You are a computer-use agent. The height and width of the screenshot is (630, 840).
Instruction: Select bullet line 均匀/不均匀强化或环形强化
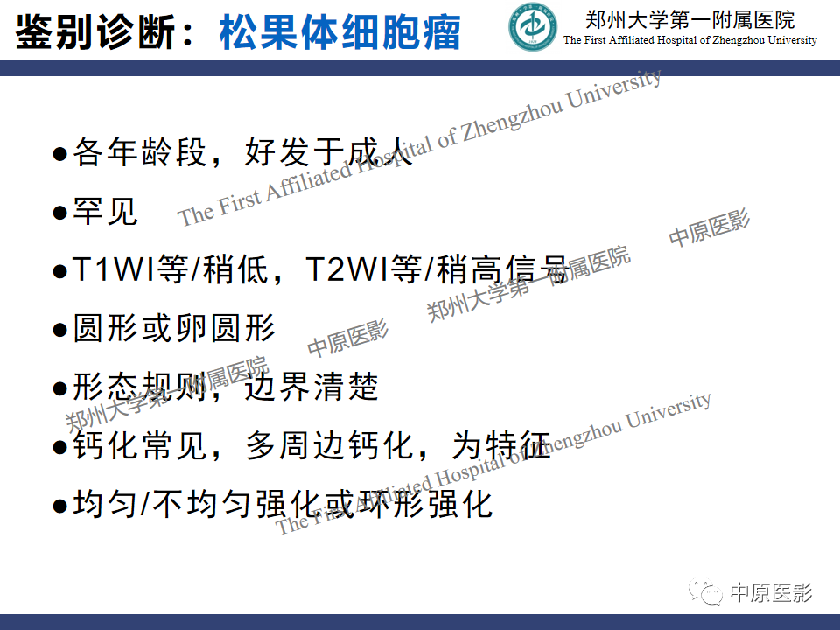click(273, 504)
